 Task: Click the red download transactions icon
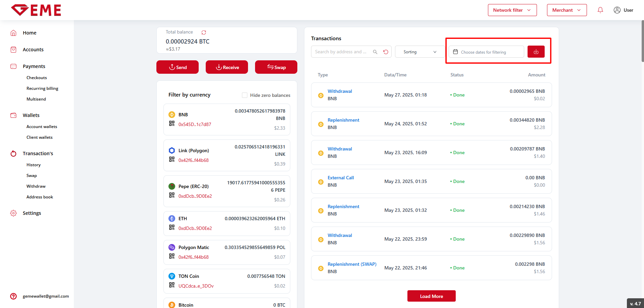tap(536, 52)
